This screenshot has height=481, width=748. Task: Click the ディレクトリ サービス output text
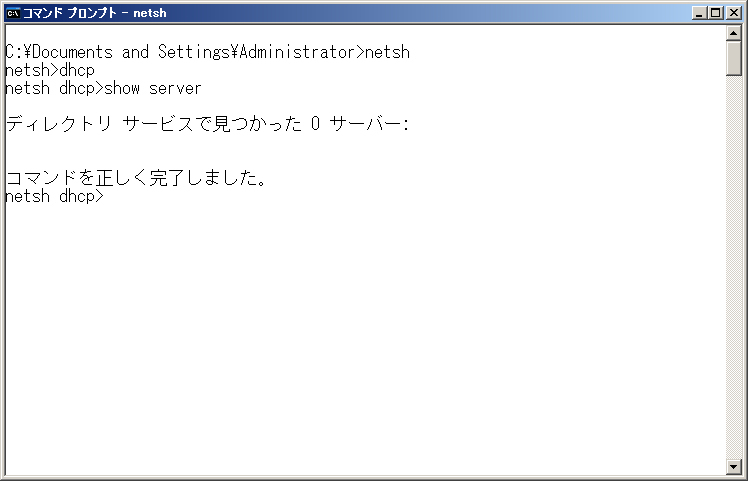(x=100, y=124)
